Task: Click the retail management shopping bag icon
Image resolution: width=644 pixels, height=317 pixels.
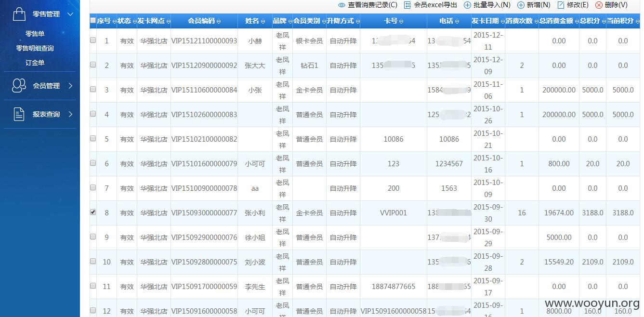Action: point(19,14)
